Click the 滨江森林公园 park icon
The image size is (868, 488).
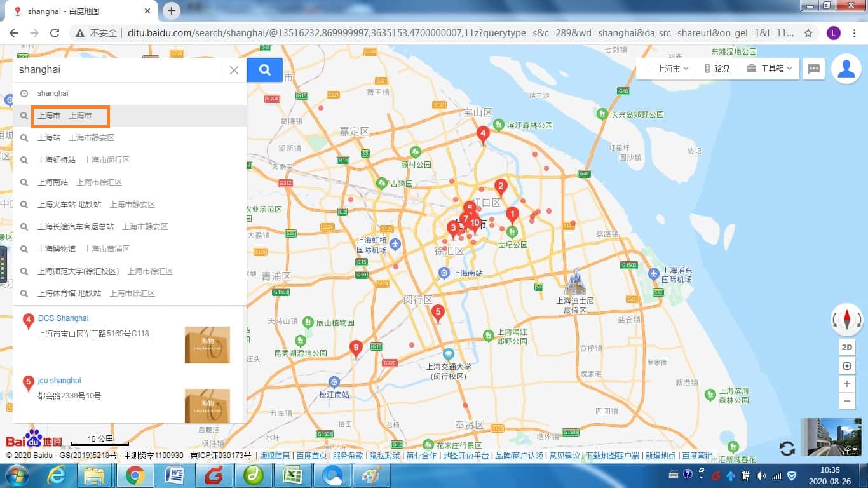click(x=499, y=125)
